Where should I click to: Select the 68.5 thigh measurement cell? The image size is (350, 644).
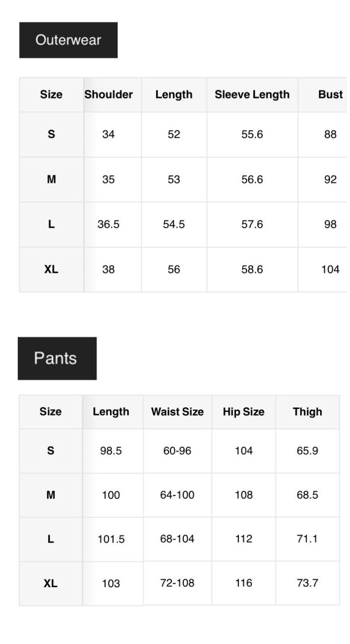pos(308,495)
